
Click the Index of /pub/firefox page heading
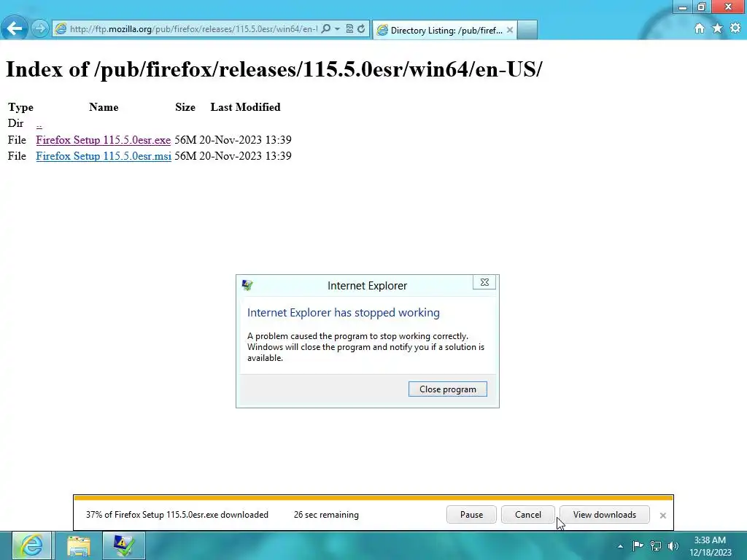(x=274, y=69)
